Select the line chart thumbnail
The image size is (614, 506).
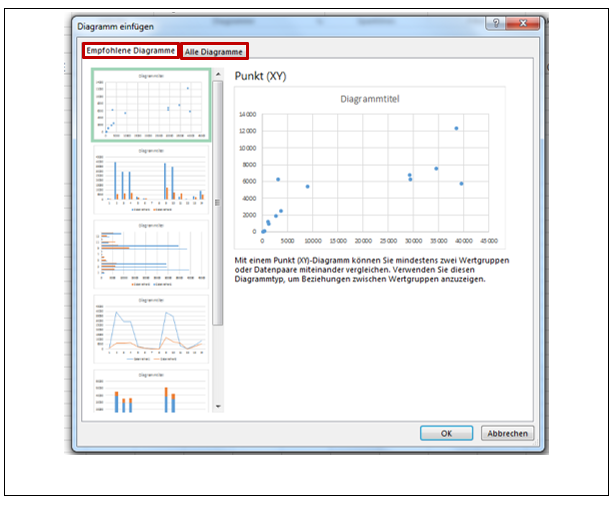coord(150,328)
